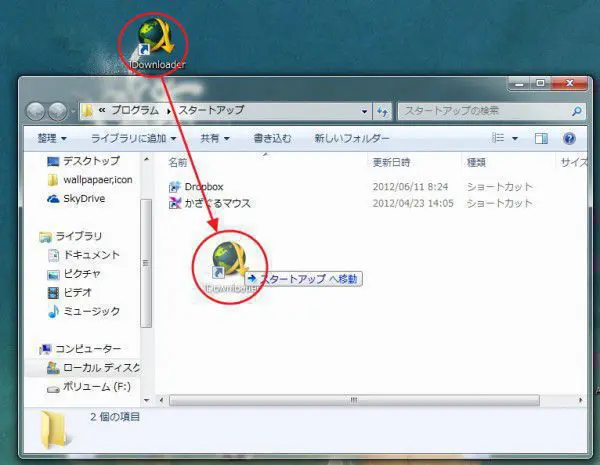
Task: Sort by the 種類 column header
Action: [476, 163]
